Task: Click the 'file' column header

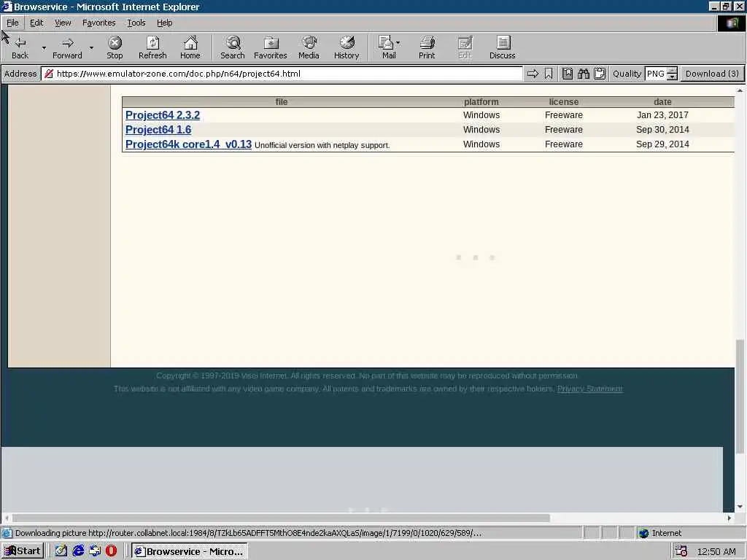Action: coord(282,102)
